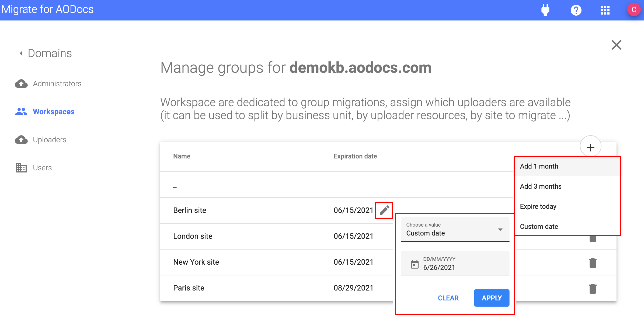Select the Workspaces section

pos(45,112)
